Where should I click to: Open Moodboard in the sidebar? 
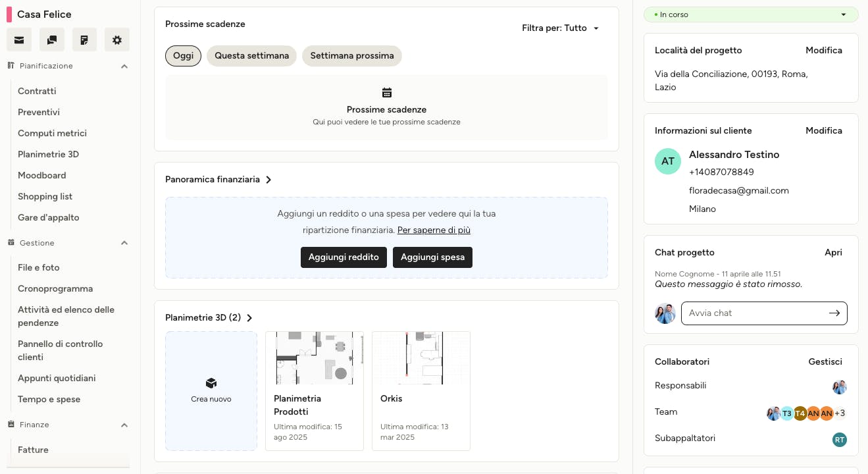point(42,175)
